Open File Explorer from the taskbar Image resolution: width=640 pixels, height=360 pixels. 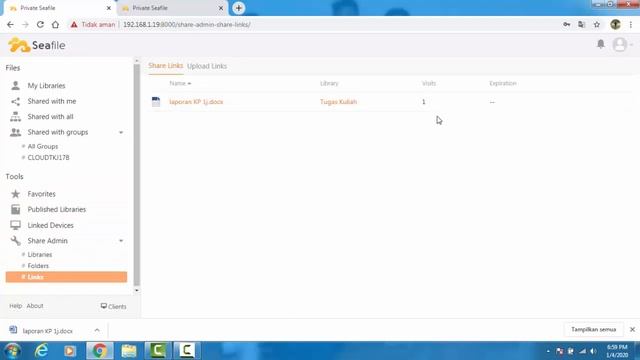point(129,351)
